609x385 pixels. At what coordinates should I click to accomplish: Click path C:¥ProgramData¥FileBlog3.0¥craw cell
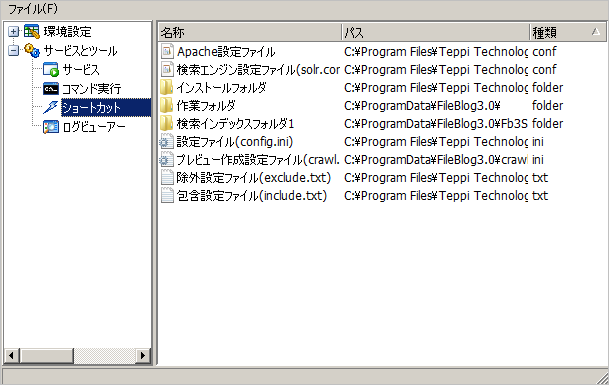[436, 160]
